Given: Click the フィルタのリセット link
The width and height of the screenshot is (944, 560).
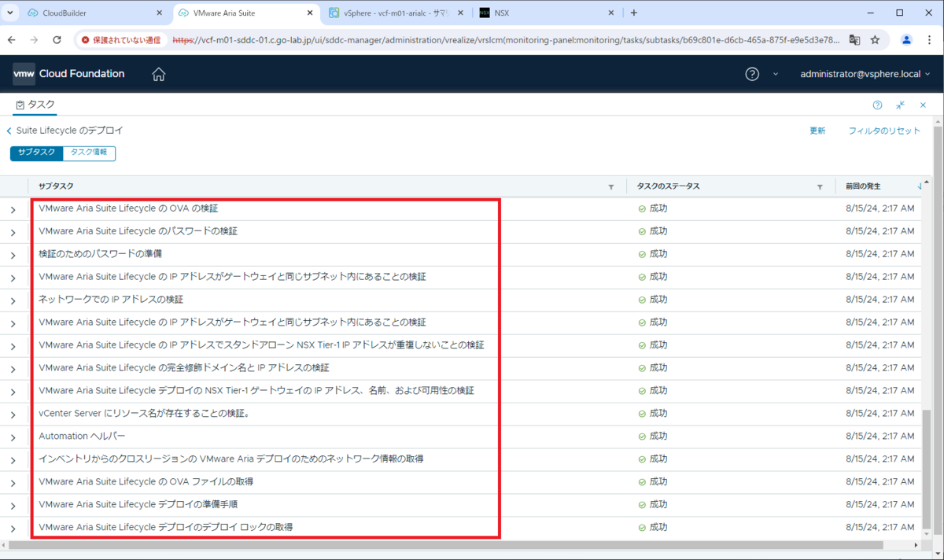Looking at the screenshot, I should [884, 131].
